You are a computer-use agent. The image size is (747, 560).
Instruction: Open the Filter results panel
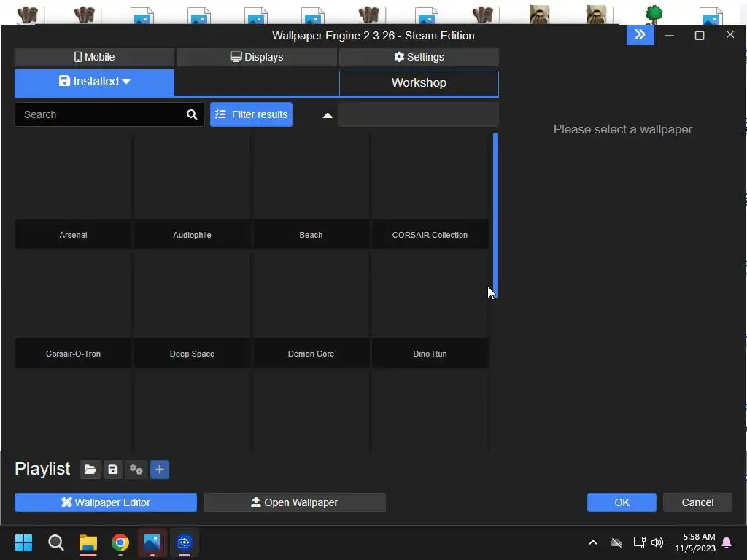pos(251,114)
